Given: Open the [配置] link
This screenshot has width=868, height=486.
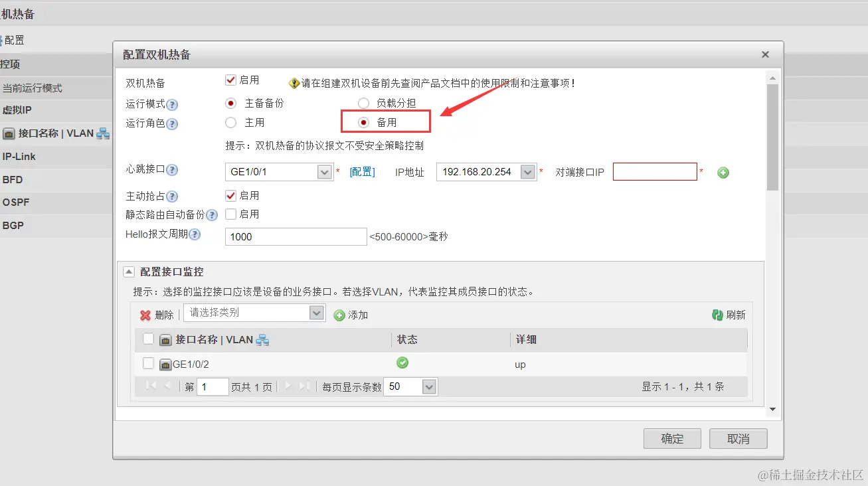Looking at the screenshot, I should (x=362, y=172).
